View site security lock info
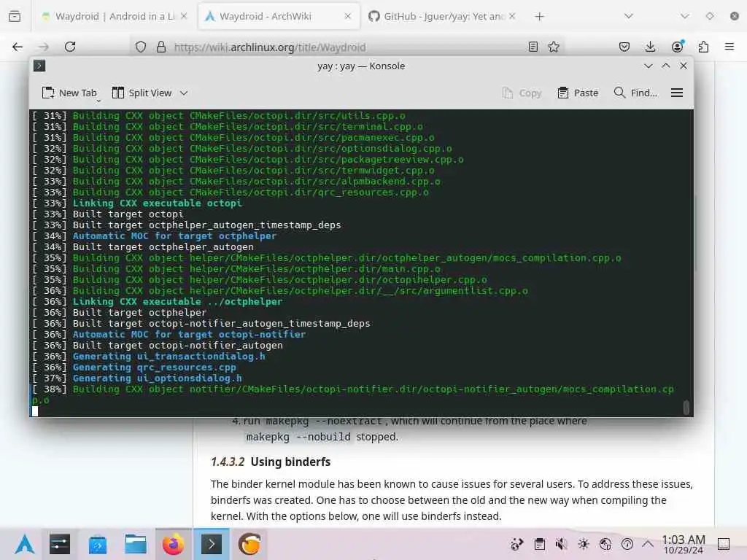Image resolution: width=747 pixels, height=560 pixels. tap(161, 47)
